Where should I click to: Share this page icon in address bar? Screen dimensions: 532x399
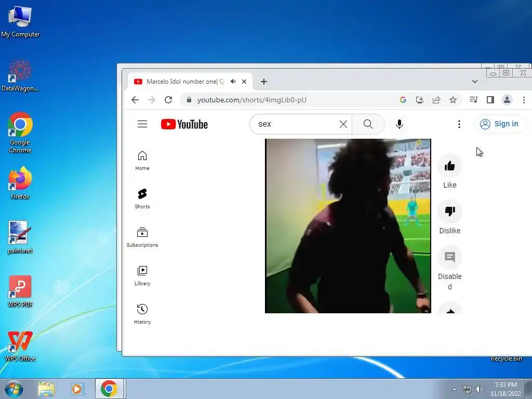point(436,100)
